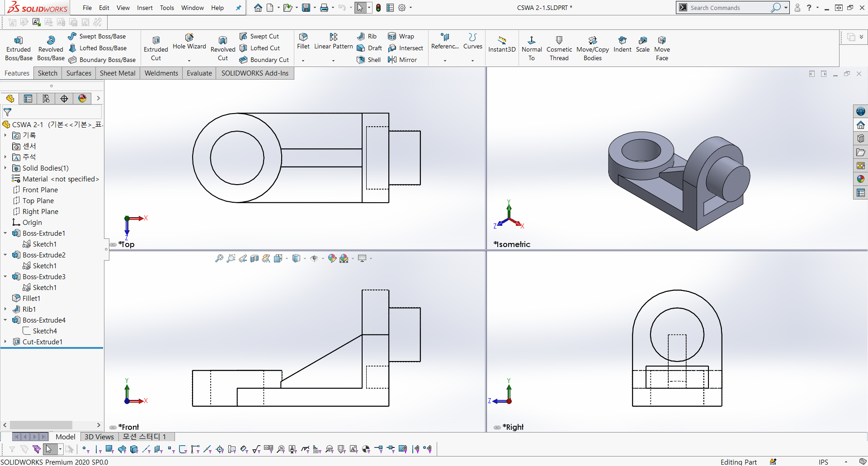This screenshot has width=868, height=466.
Task: Click the Extruded Boss/Base tool
Action: click(x=19, y=48)
